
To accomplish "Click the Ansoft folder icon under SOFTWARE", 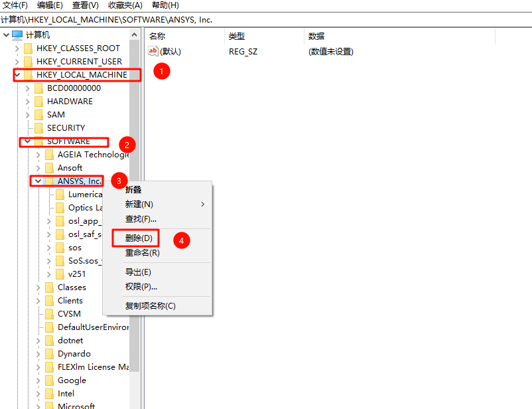I will click(x=48, y=167).
